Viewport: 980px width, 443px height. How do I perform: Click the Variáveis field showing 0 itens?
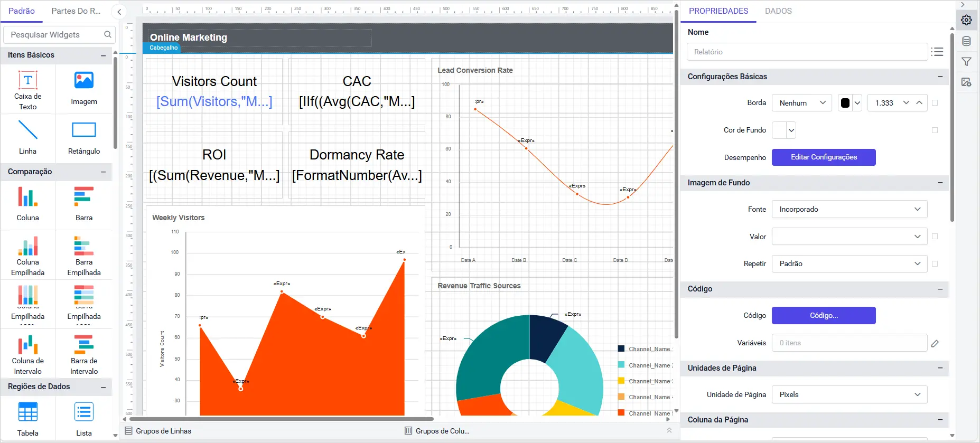[x=850, y=343]
